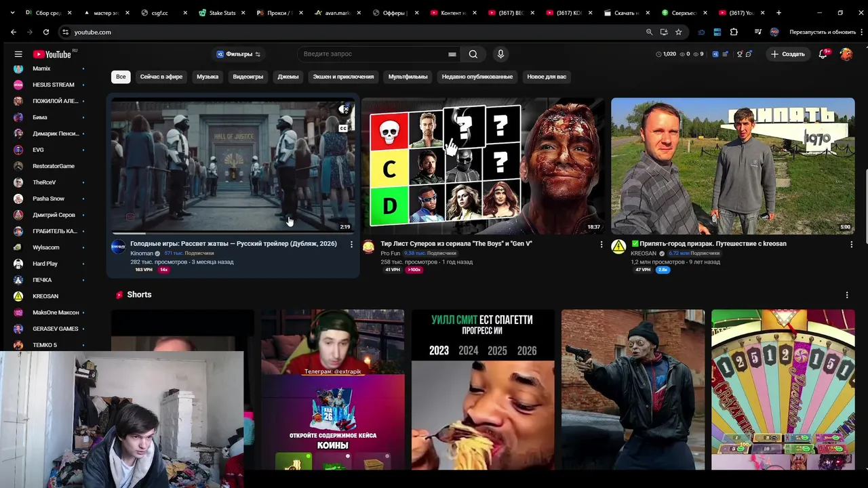
Task: Open the Фильтры dropdown
Action: click(239, 54)
